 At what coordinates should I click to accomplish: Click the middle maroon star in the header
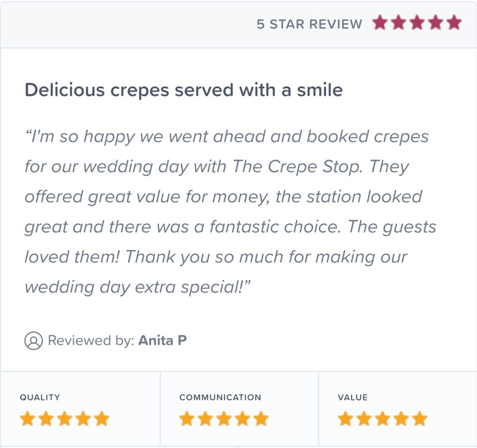tap(417, 23)
